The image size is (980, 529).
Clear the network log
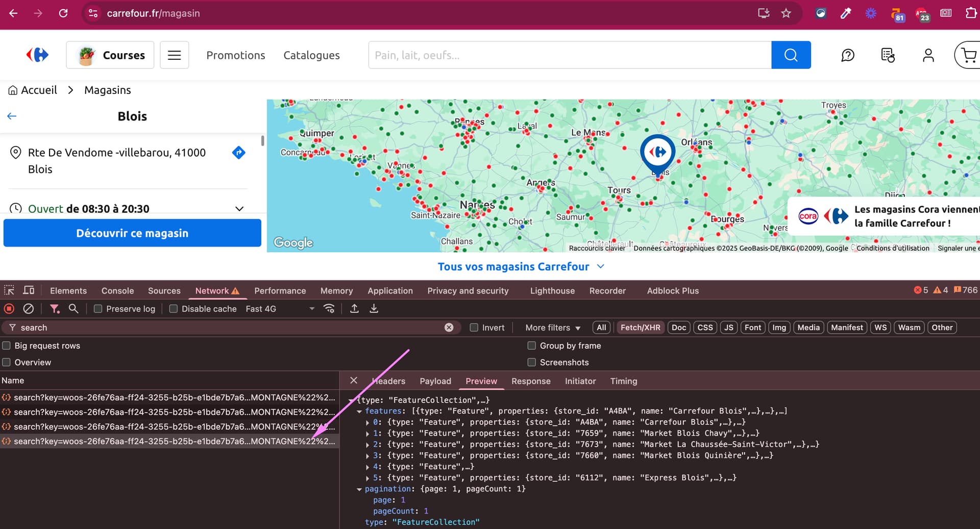(x=29, y=309)
